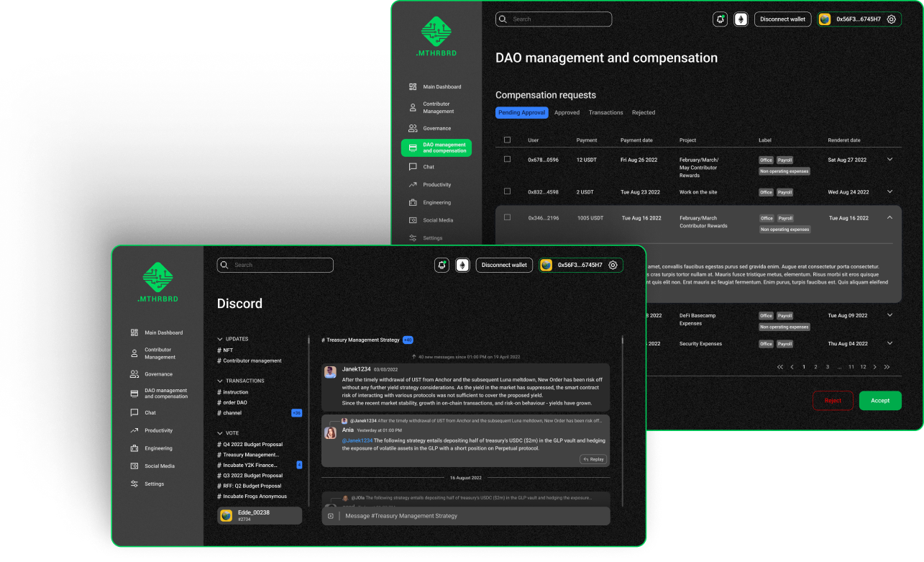Click Search field in Discord window
This screenshot has height=562, width=924.
pyautogui.click(x=275, y=265)
